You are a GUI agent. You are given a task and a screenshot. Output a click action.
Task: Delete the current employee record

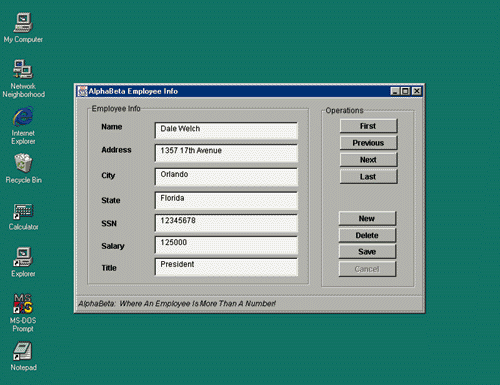[x=367, y=235]
